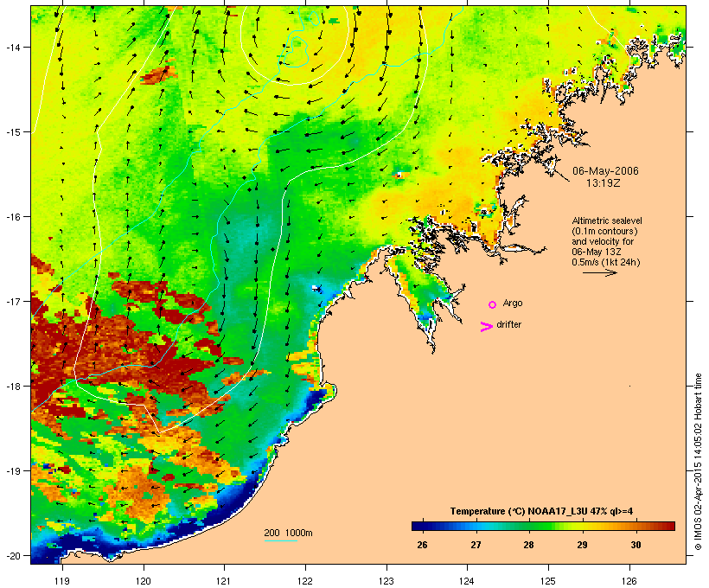Click latitude axis label -16
The width and height of the screenshot is (709, 588).
point(12,217)
